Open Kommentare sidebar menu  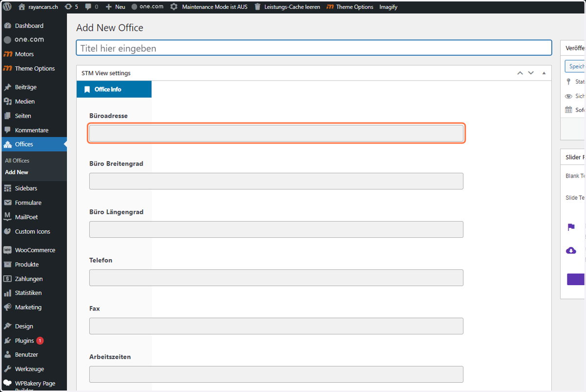pos(33,130)
